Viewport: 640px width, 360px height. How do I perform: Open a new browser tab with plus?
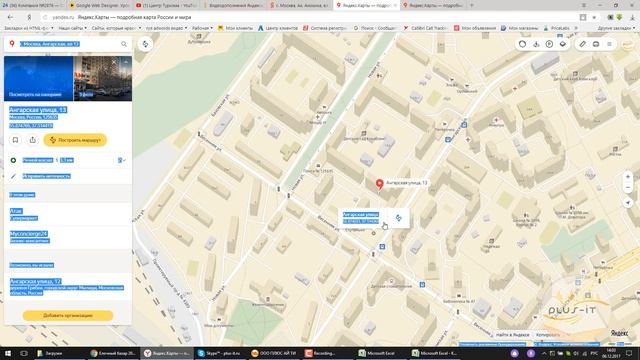coord(472,5)
